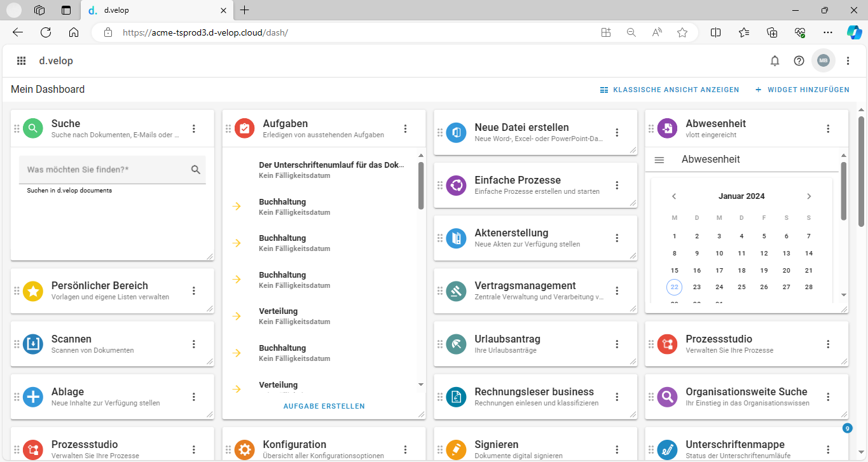868x462 pixels.
Task: Click Widget hinzufügen
Action: click(x=802, y=90)
